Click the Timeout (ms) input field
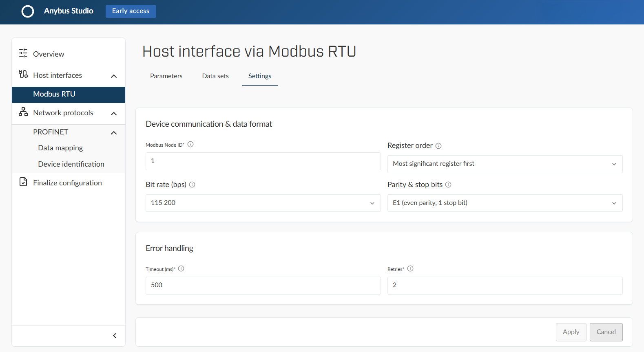 click(x=263, y=286)
